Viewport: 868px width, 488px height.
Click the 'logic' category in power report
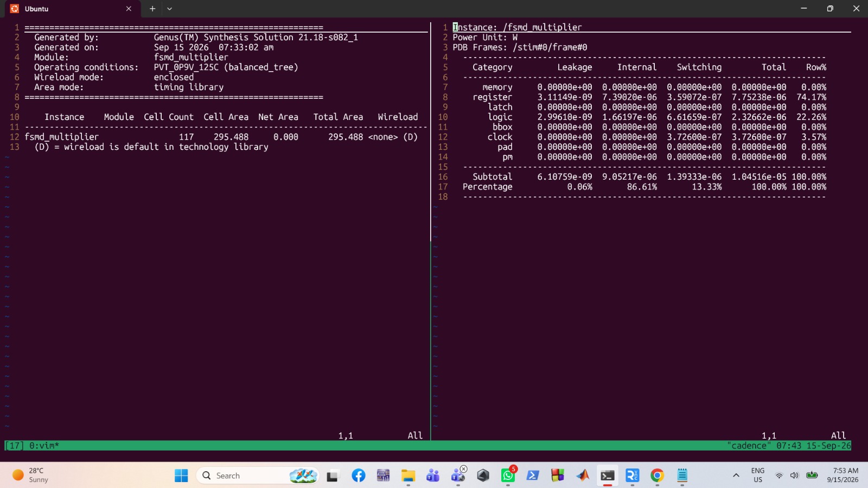coord(500,117)
